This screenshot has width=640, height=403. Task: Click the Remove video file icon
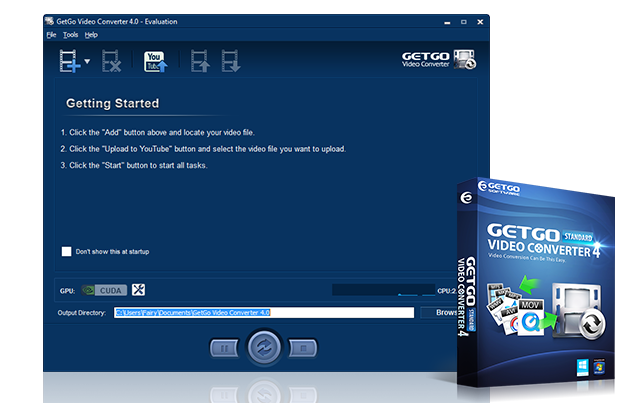click(x=111, y=61)
